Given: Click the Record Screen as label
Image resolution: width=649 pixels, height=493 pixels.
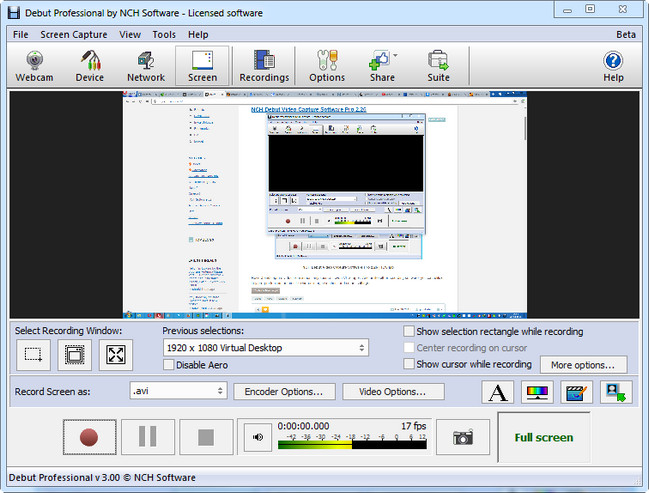Looking at the screenshot, I should coord(52,392).
